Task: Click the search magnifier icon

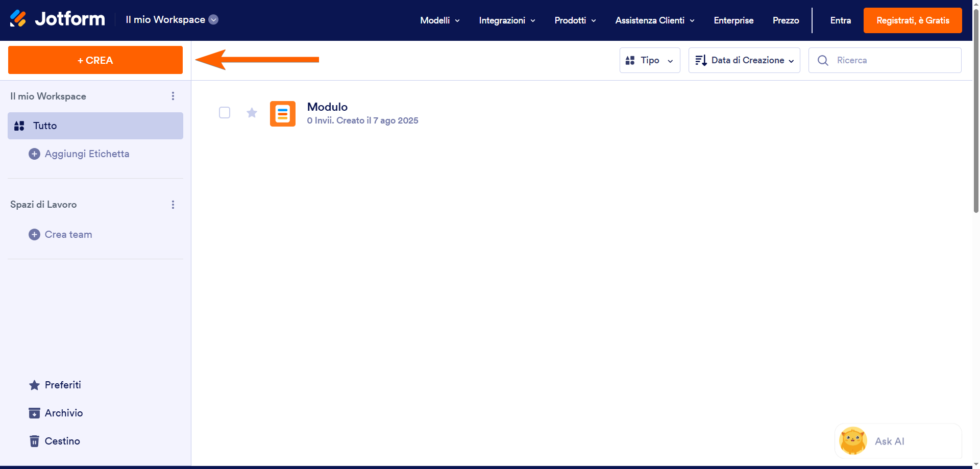Action: click(x=822, y=60)
